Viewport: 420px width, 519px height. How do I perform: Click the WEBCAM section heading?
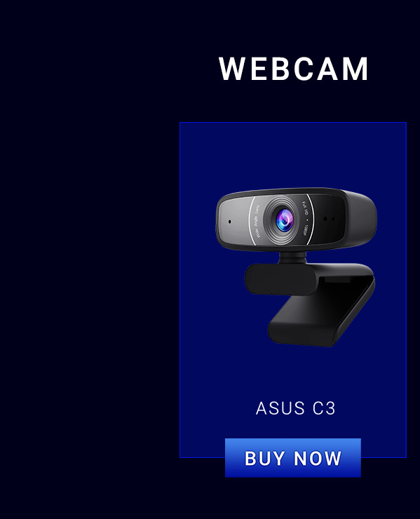293,69
